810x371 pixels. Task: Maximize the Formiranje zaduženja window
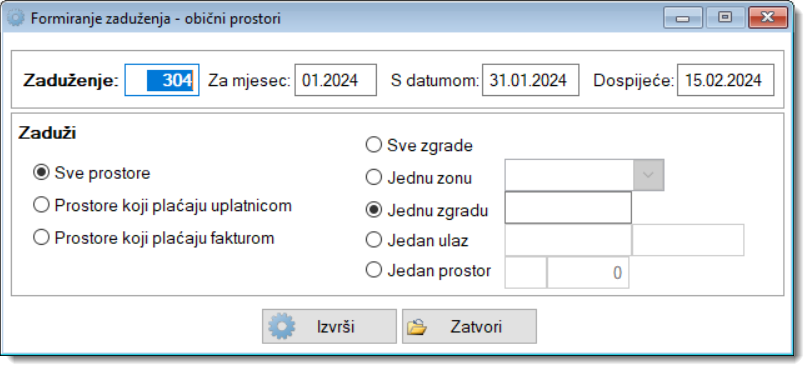pos(725,18)
